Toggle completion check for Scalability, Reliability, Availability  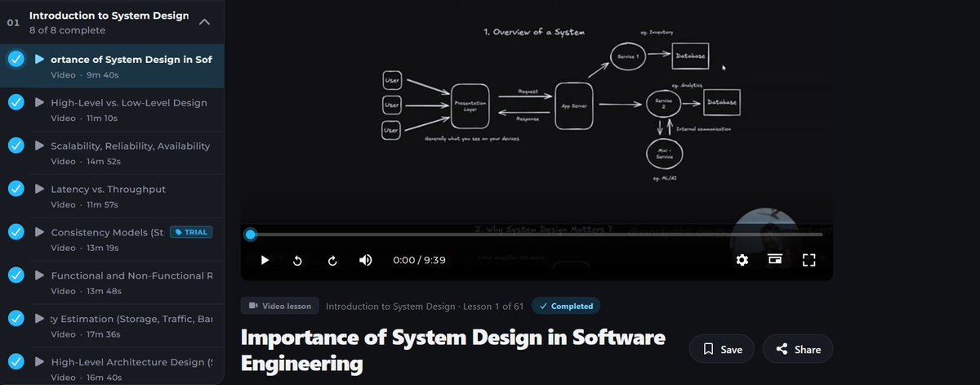click(x=16, y=145)
